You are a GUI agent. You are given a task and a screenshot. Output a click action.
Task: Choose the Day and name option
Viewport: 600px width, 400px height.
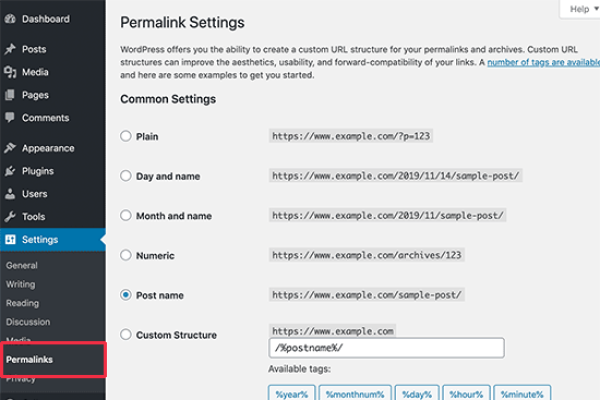[126, 176]
